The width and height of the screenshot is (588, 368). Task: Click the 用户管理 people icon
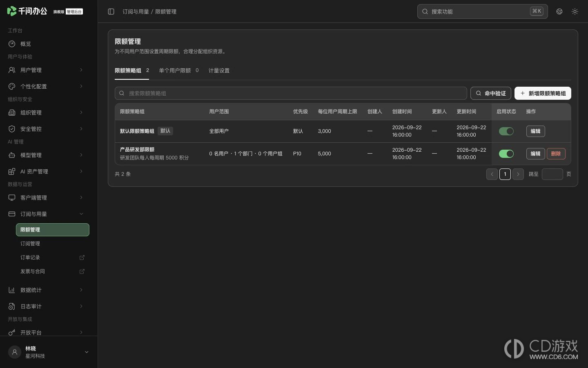(12, 70)
